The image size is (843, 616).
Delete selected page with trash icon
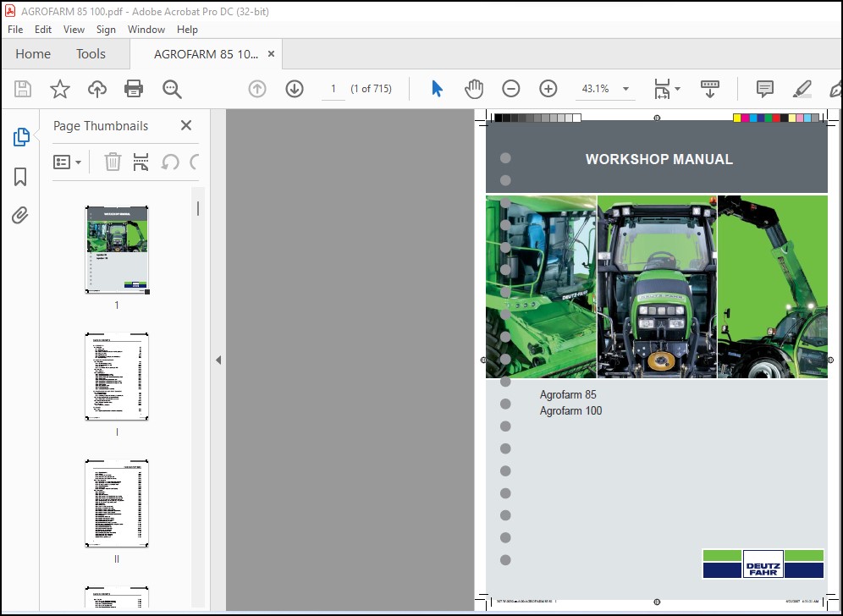[x=113, y=162]
